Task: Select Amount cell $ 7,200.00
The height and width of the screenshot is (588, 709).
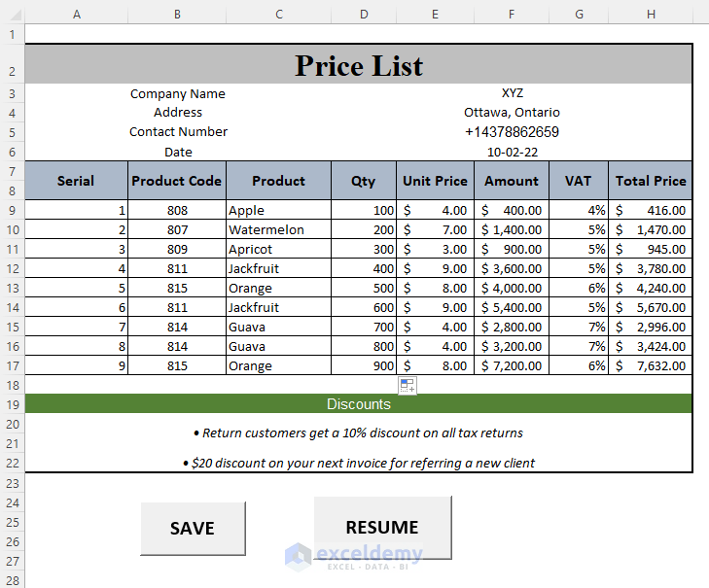Action: point(512,365)
